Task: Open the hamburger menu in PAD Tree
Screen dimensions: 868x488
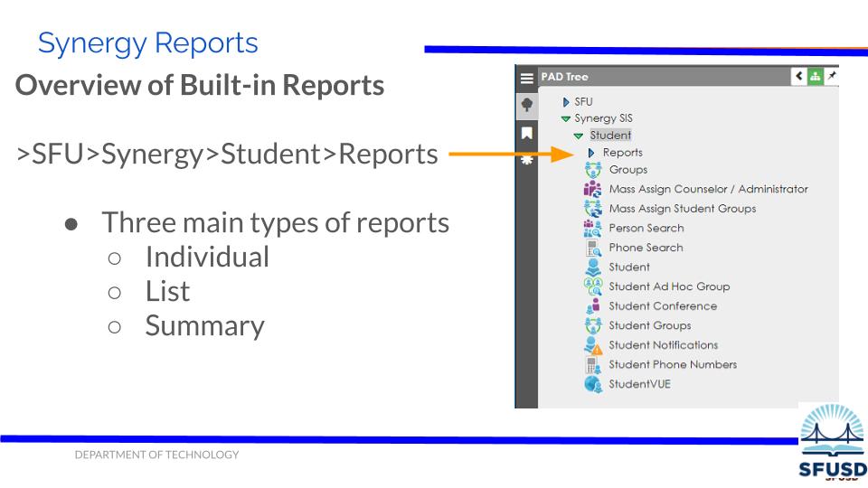Action: pos(526,78)
